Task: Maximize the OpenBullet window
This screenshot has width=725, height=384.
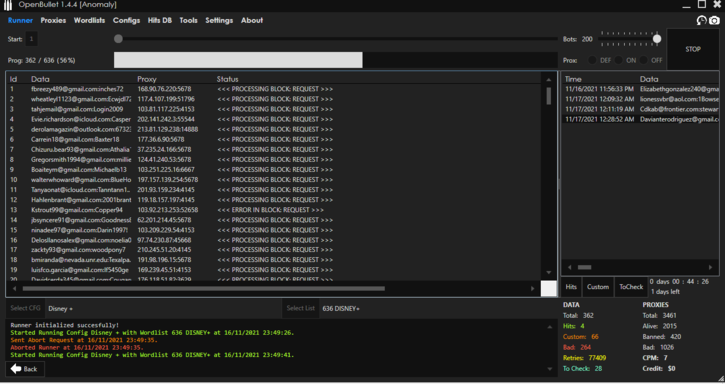Action: [x=702, y=5]
